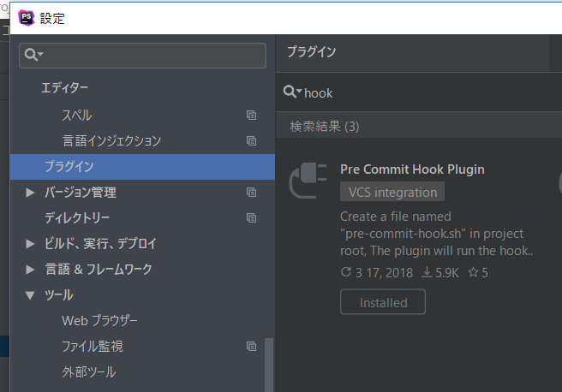Image resolution: width=562 pixels, height=392 pixels.
Task: Click the VCS integration tag
Action: click(392, 192)
